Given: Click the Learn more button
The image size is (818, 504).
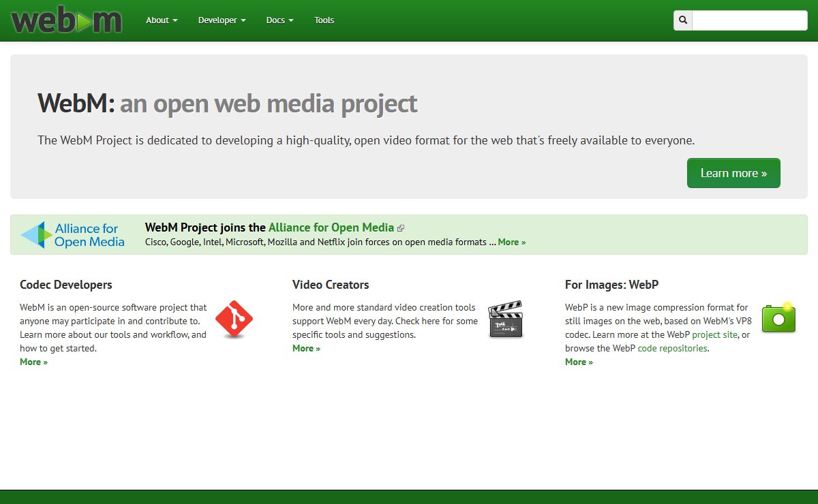Looking at the screenshot, I should point(733,173).
